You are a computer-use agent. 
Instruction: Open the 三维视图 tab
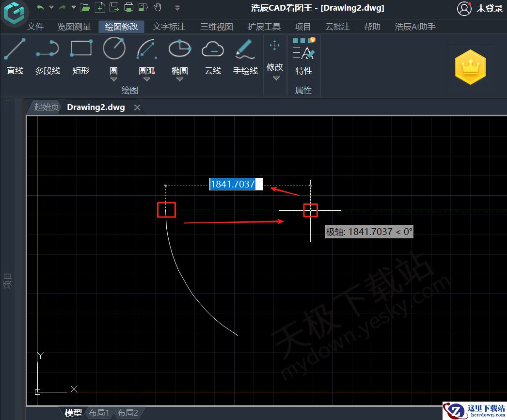(216, 27)
